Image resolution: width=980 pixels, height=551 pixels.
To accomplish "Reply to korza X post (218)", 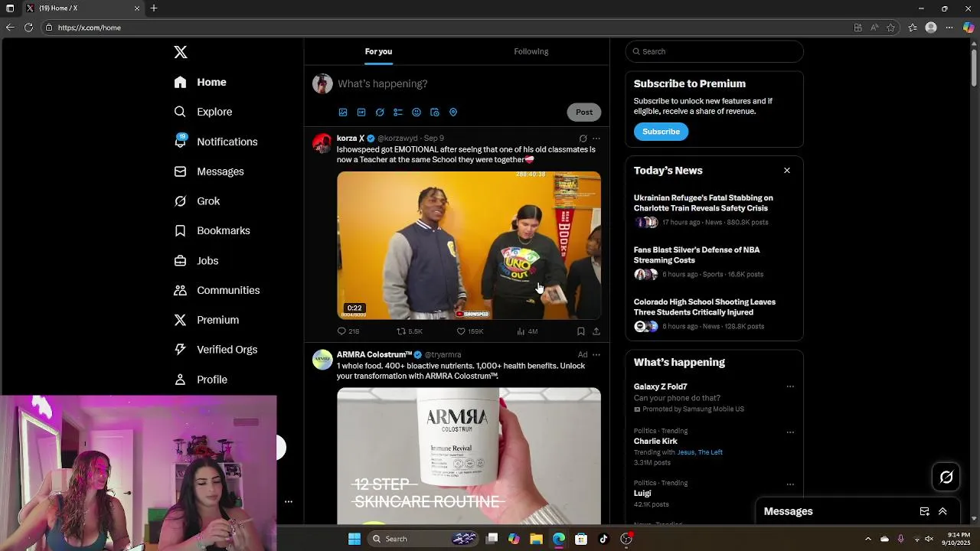I will (x=348, y=331).
